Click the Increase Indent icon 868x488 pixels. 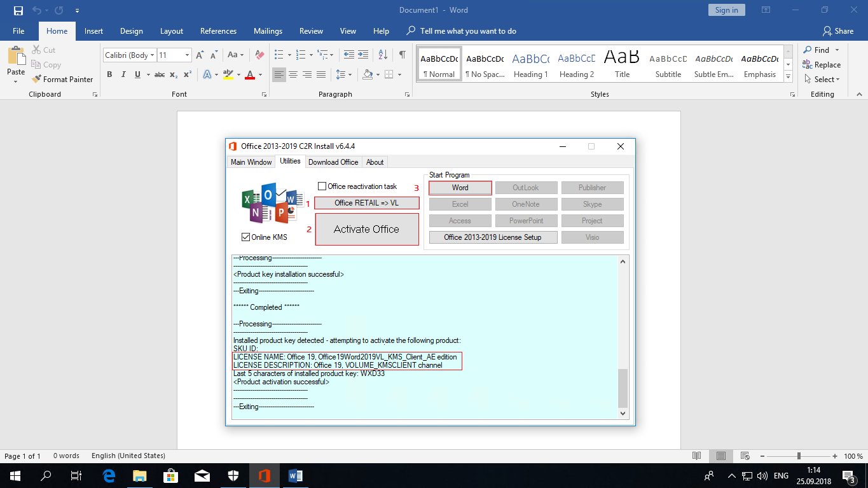point(364,55)
